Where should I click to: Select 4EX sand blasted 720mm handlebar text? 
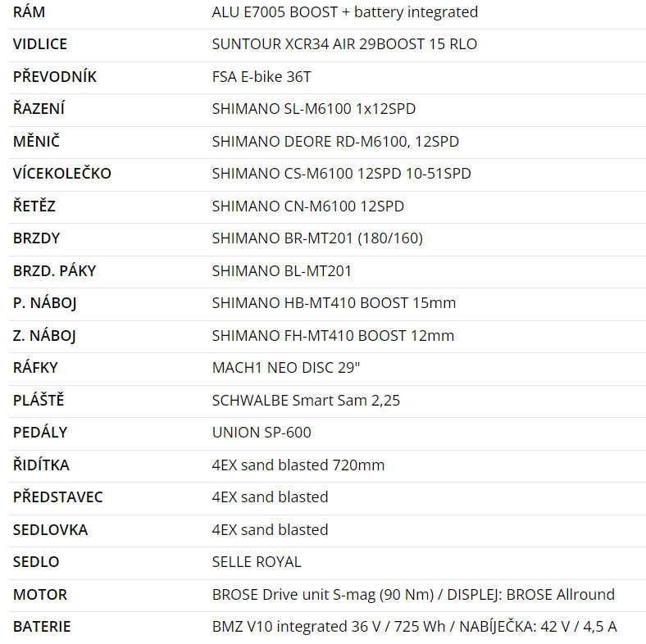[x=298, y=465]
